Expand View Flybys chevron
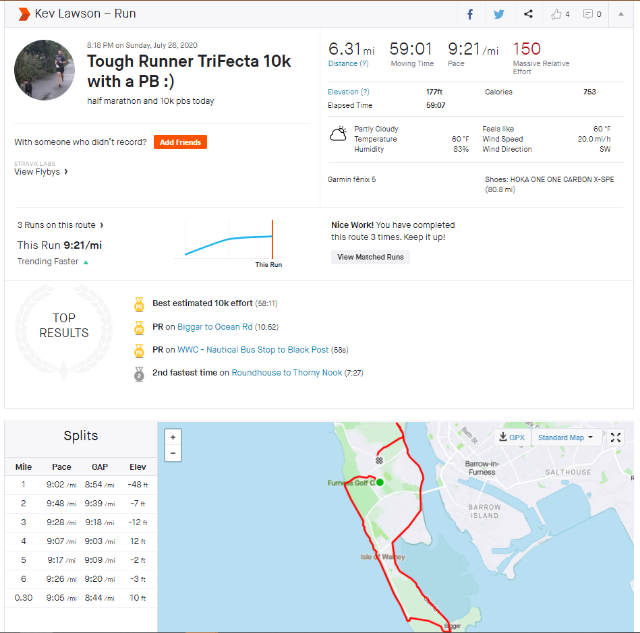The height and width of the screenshot is (633, 640). tap(66, 172)
